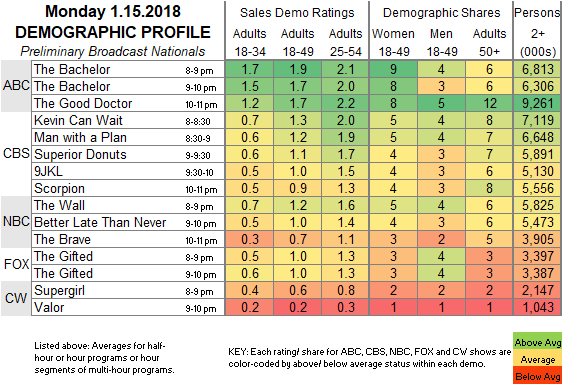Click the ABC network label

16,86
